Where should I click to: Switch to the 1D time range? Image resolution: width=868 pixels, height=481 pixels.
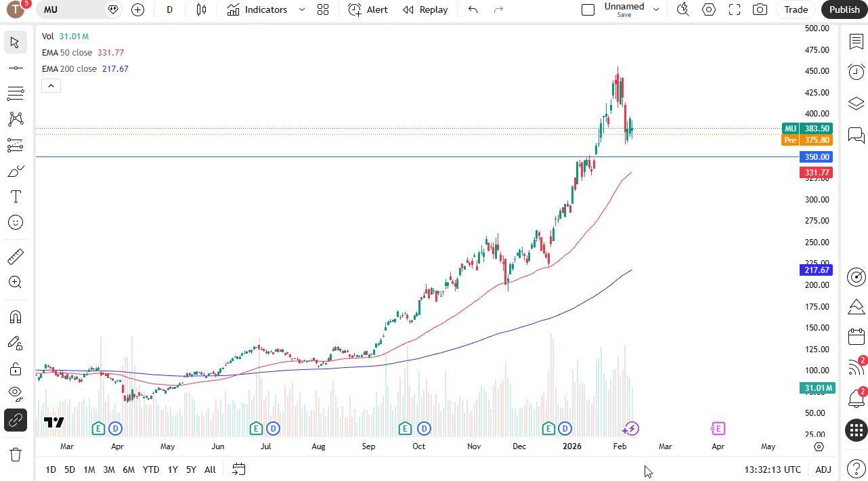tap(51, 469)
